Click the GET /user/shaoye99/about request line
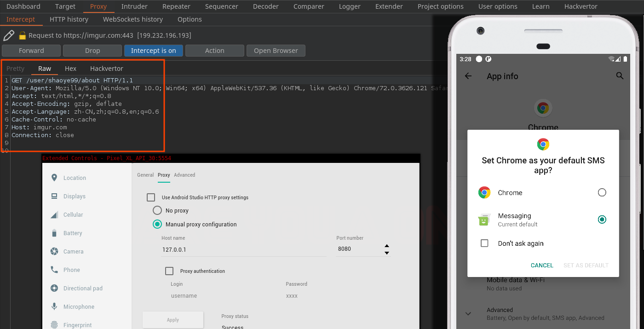This screenshot has width=644, height=329. (72, 80)
